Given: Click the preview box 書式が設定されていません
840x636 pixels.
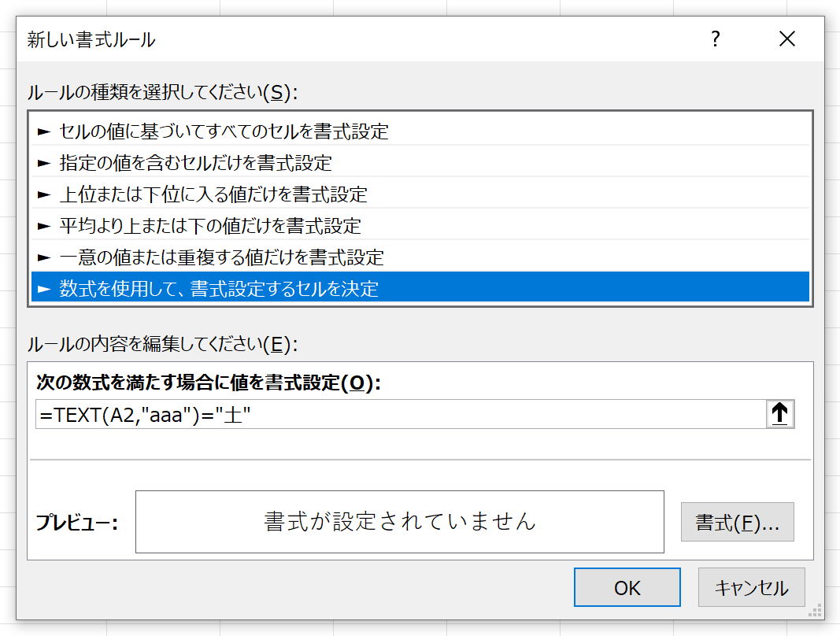Looking at the screenshot, I should [x=400, y=522].
